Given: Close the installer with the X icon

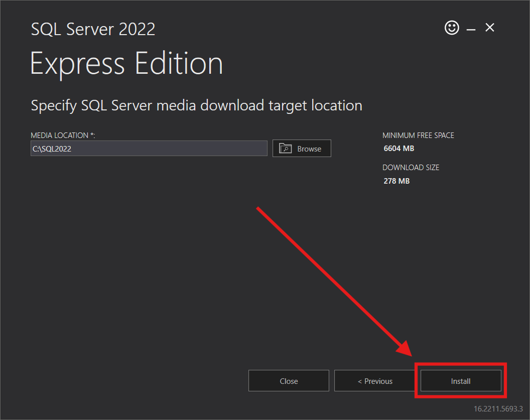Looking at the screenshot, I should tap(490, 28).
